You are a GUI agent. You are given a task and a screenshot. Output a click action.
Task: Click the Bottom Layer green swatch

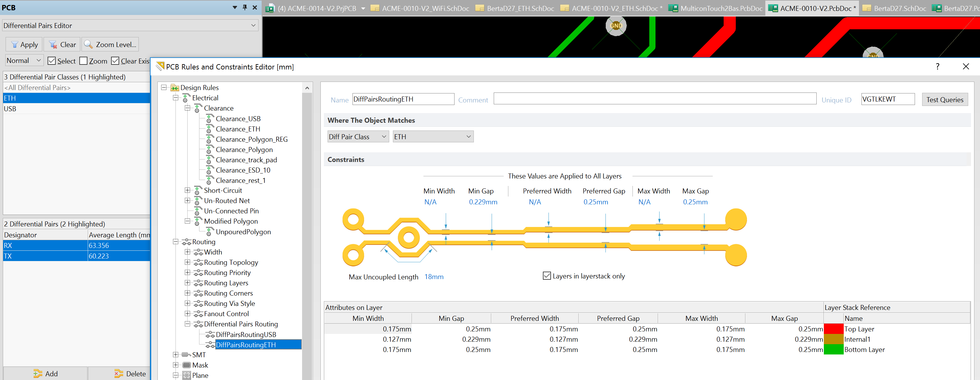(x=833, y=349)
